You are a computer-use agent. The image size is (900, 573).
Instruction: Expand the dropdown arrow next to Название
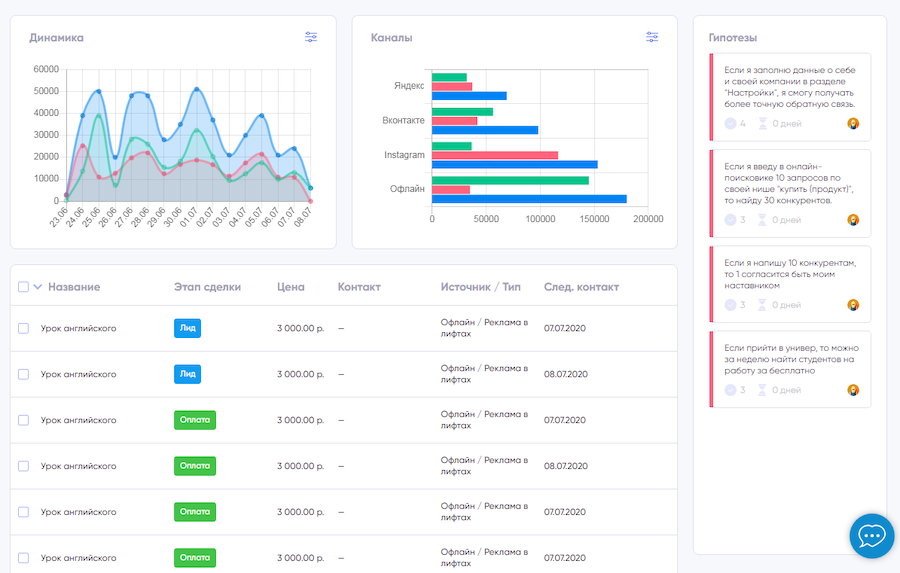38,287
